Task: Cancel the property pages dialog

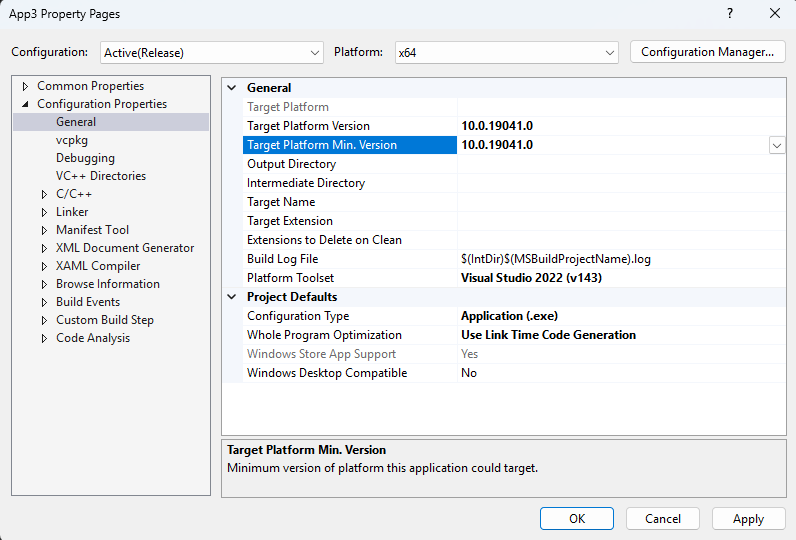Action: point(662,519)
